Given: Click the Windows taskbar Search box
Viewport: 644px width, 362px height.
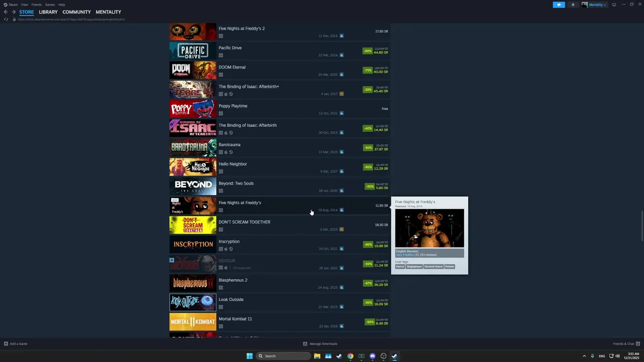Looking at the screenshot, I should pos(283,356).
